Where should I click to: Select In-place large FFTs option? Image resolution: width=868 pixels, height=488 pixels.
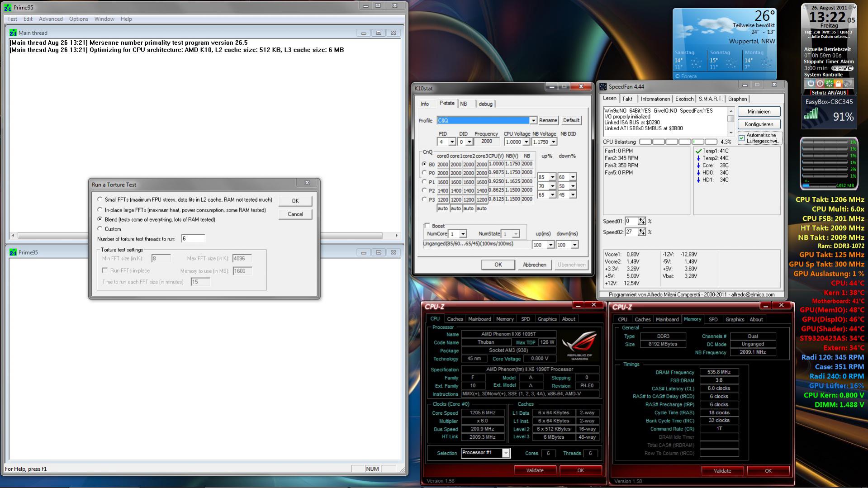[100, 210]
